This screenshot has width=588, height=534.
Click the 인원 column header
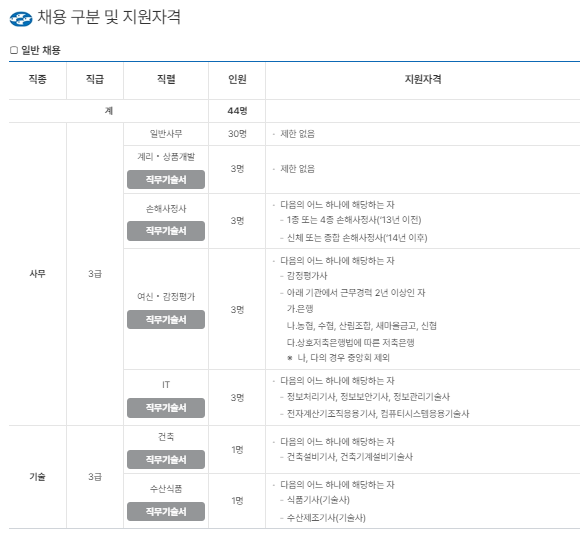[237, 79]
